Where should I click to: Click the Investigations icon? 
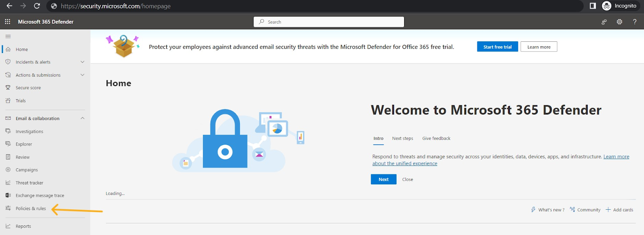click(x=8, y=131)
